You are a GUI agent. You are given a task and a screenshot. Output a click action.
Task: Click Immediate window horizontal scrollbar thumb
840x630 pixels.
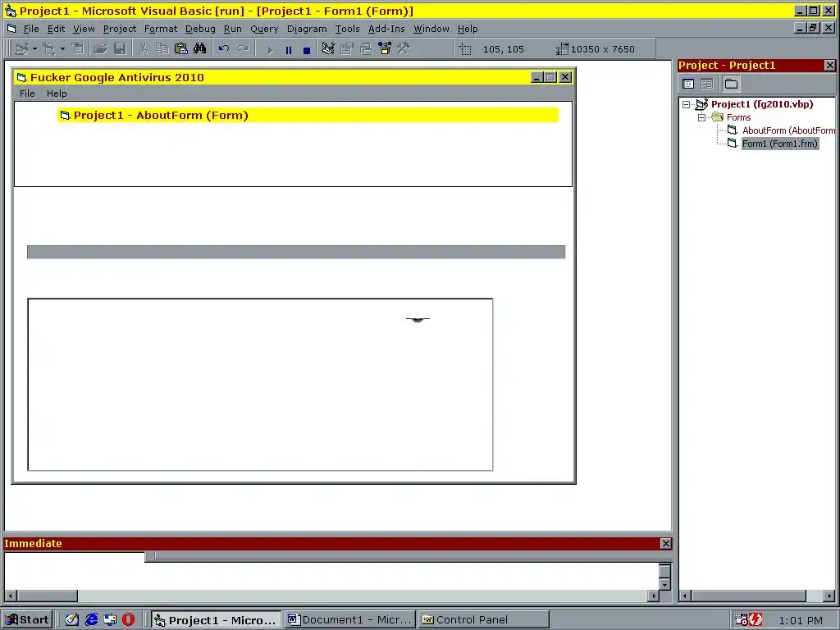click(x=48, y=596)
